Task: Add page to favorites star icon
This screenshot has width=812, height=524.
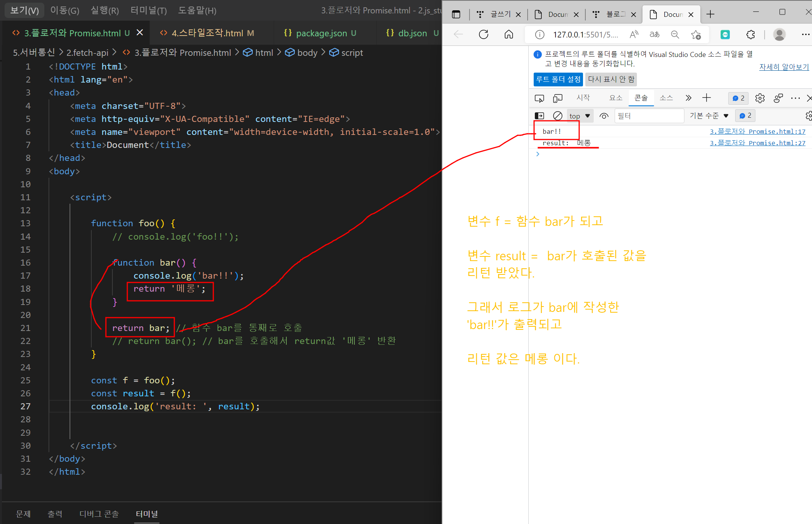Action: click(x=696, y=34)
